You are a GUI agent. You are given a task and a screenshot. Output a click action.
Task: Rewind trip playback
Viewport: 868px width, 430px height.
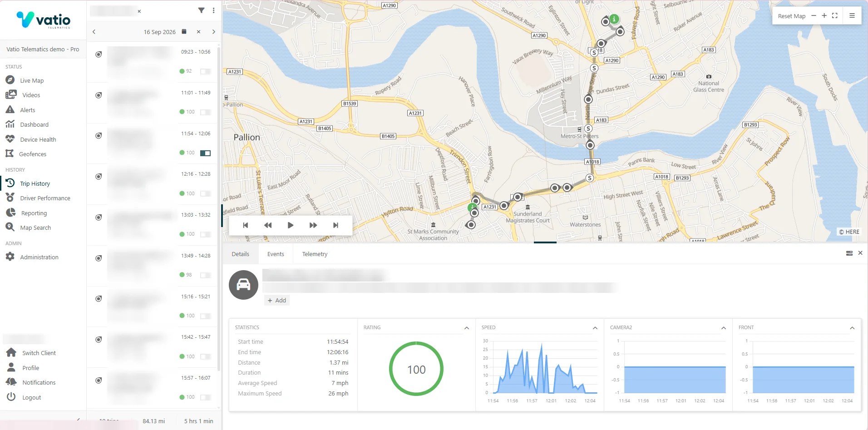tap(268, 225)
